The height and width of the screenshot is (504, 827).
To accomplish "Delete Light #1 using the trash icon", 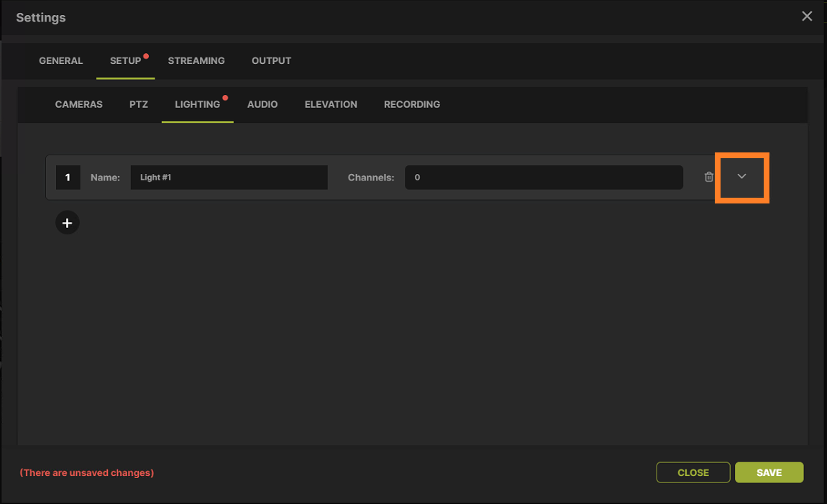I will pos(708,177).
